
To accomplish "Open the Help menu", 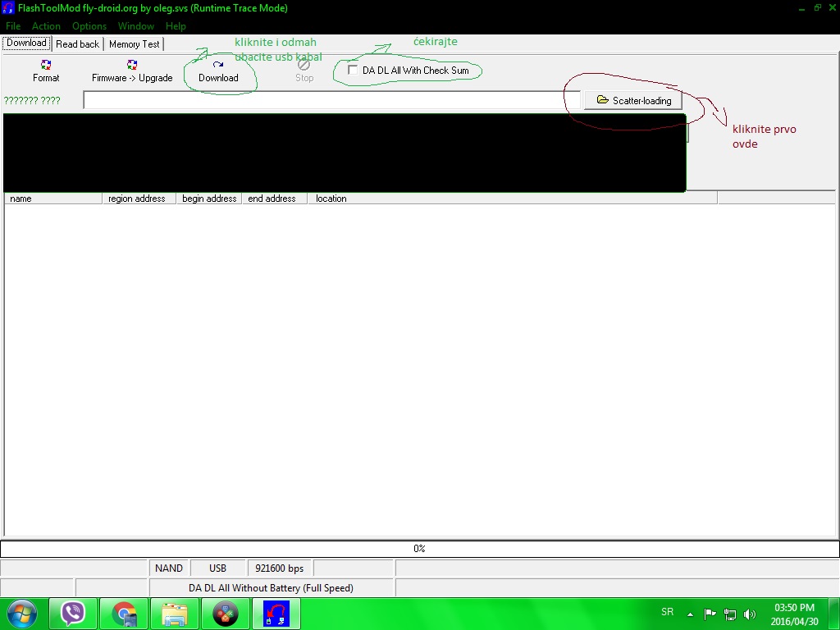I will (x=176, y=25).
